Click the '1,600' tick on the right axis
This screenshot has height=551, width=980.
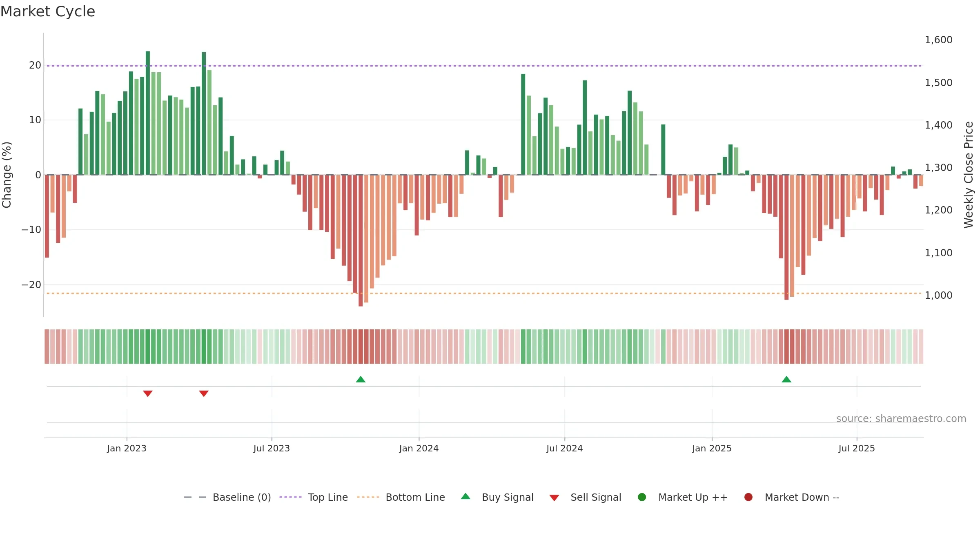coord(938,40)
